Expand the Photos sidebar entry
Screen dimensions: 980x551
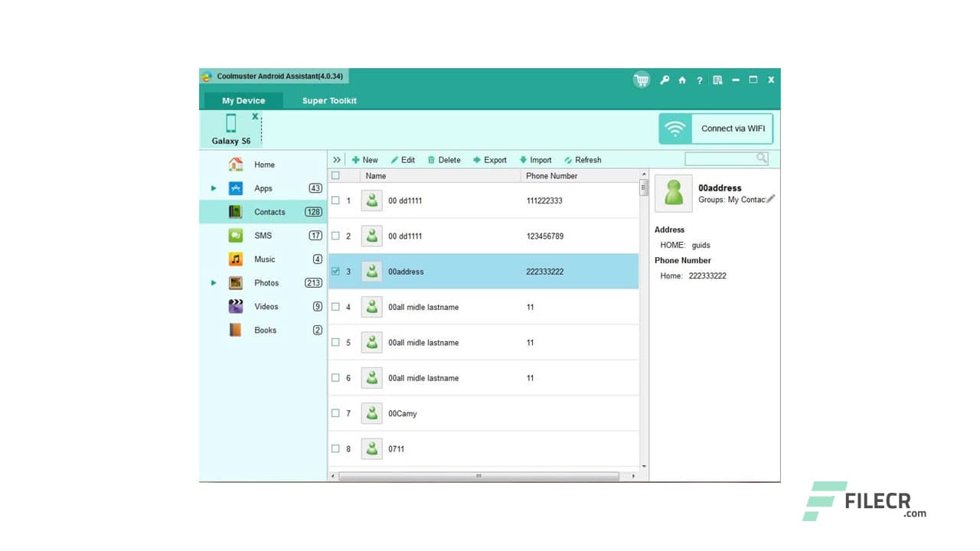[214, 282]
